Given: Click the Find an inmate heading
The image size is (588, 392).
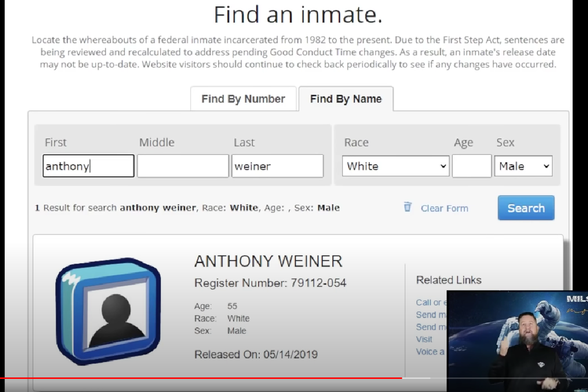Looking at the screenshot, I should [x=298, y=15].
